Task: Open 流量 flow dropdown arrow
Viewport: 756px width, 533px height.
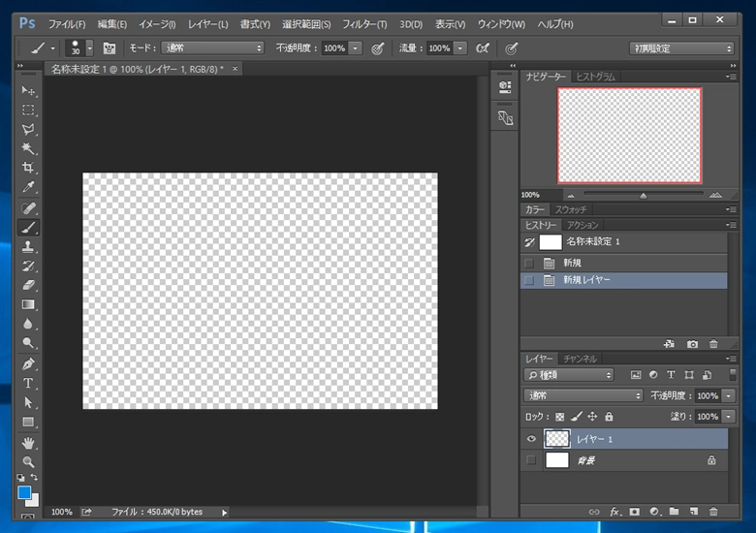Action: coord(460,48)
